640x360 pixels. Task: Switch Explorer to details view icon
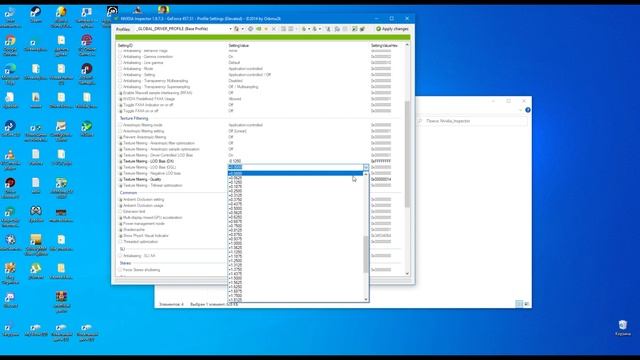[519, 304]
